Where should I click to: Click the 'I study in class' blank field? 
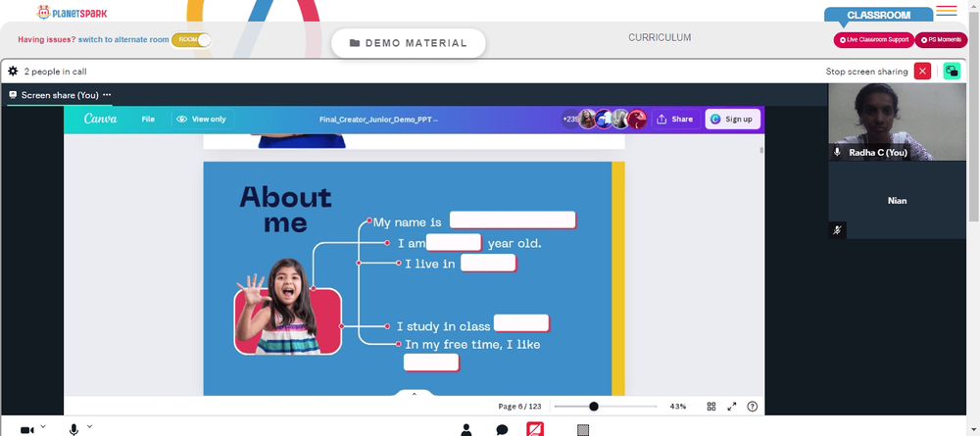(521, 323)
